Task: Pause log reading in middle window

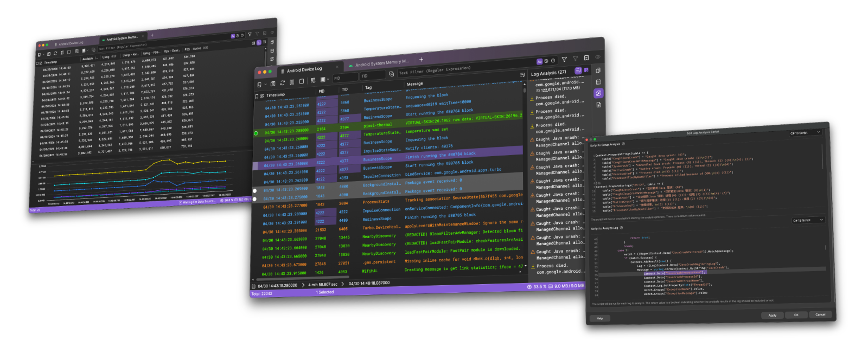Action: (292, 82)
